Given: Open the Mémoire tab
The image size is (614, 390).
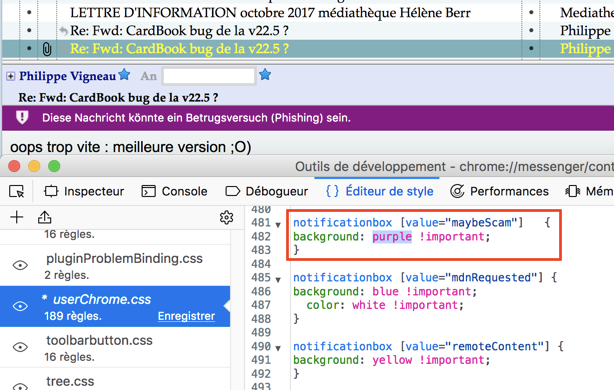Looking at the screenshot, I should pyautogui.click(x=589, y=191).
